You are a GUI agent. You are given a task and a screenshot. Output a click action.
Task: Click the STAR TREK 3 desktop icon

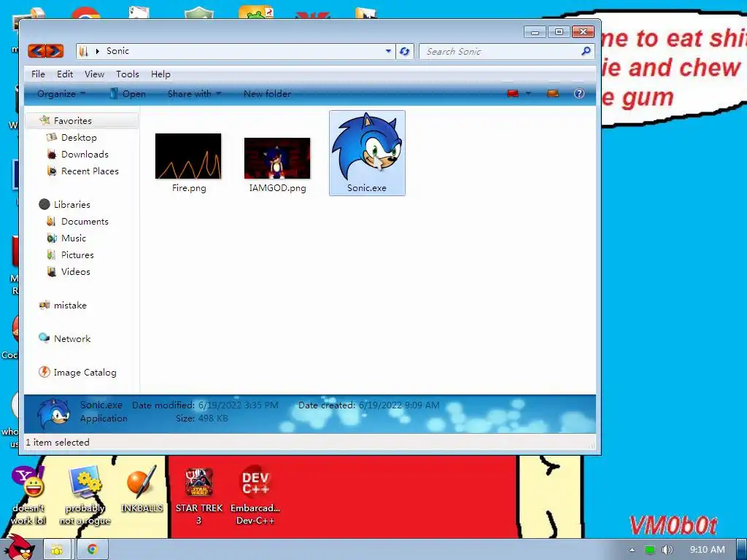[x=198, y=496]
